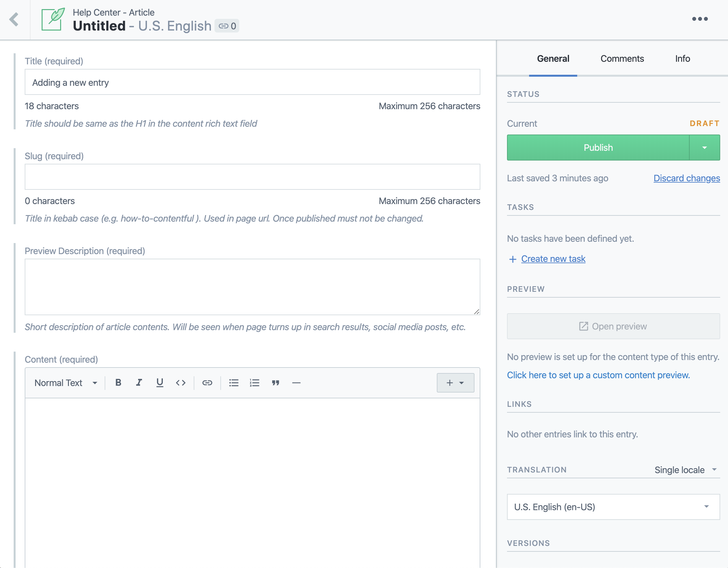Insert inline code formatting
Viewport: 728px width, 568px height.
[180, 383]
